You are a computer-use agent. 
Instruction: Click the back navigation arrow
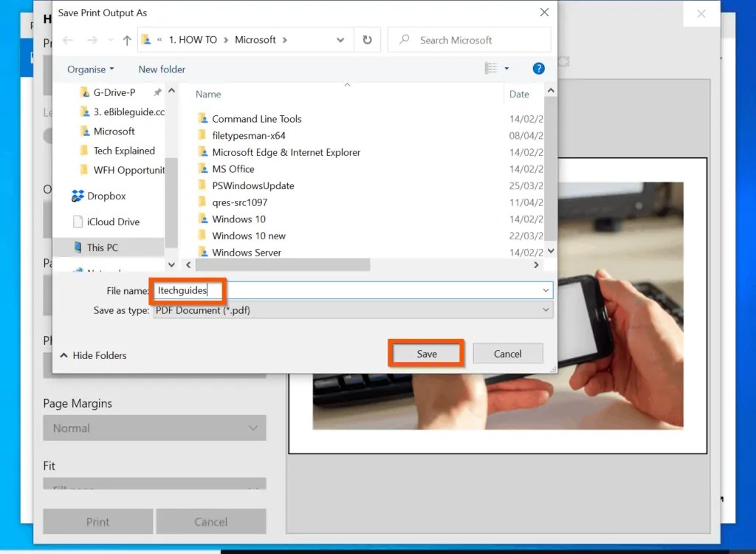click(x=67, y=40)
